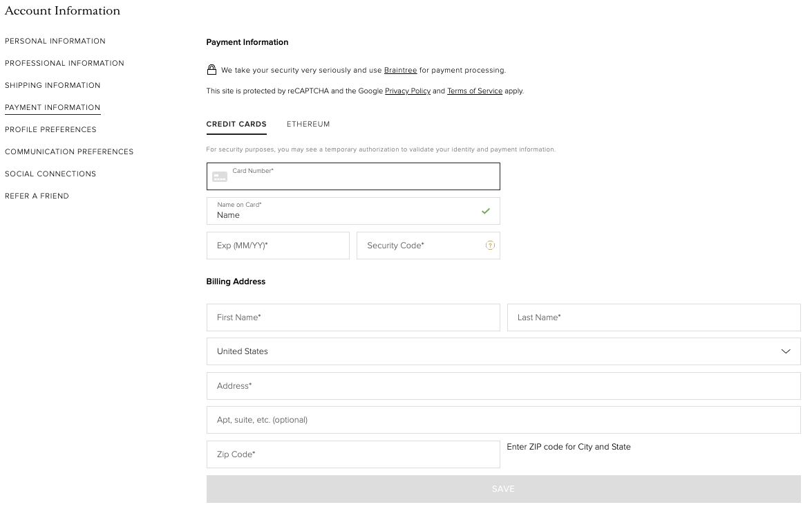Switch to the ETHEREUM tab

tap(308, 124)
